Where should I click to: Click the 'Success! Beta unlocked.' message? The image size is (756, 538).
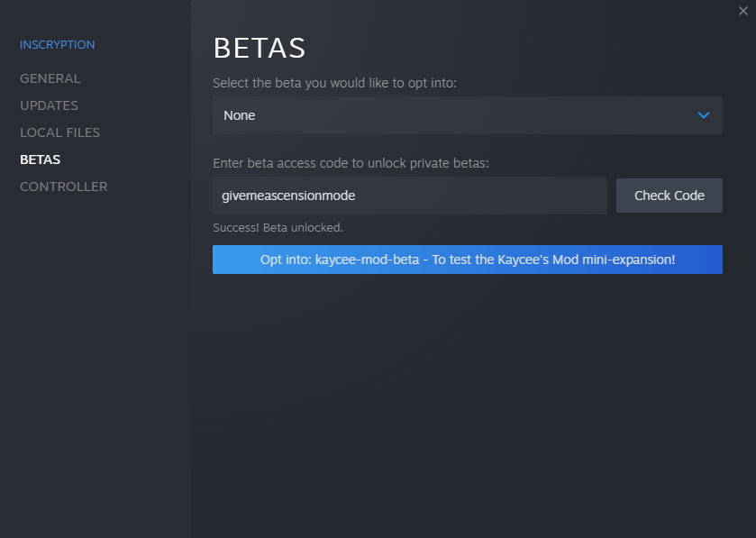tap(278, 227)
